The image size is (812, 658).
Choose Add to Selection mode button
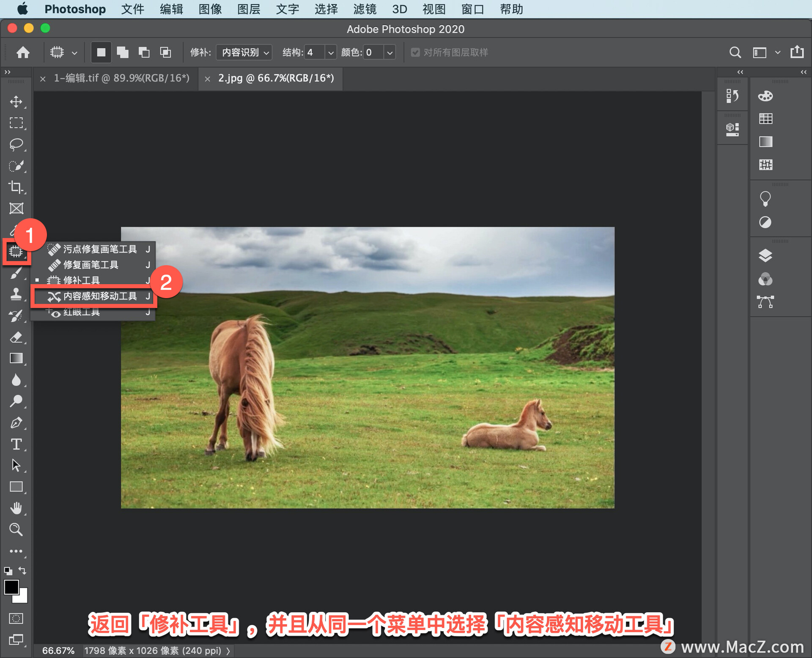[x=123, y=52]
